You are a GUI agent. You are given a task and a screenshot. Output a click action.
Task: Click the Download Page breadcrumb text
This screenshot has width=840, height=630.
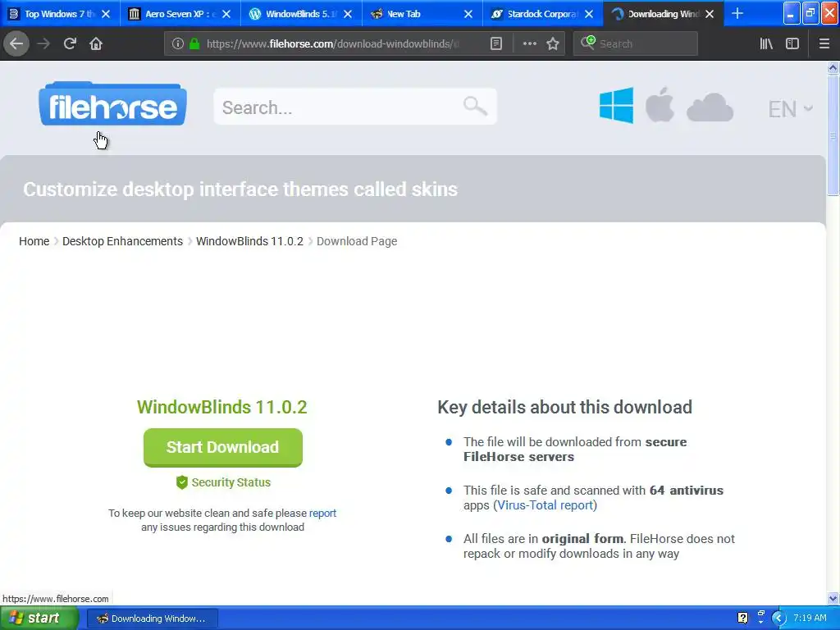tap(357, 241)
